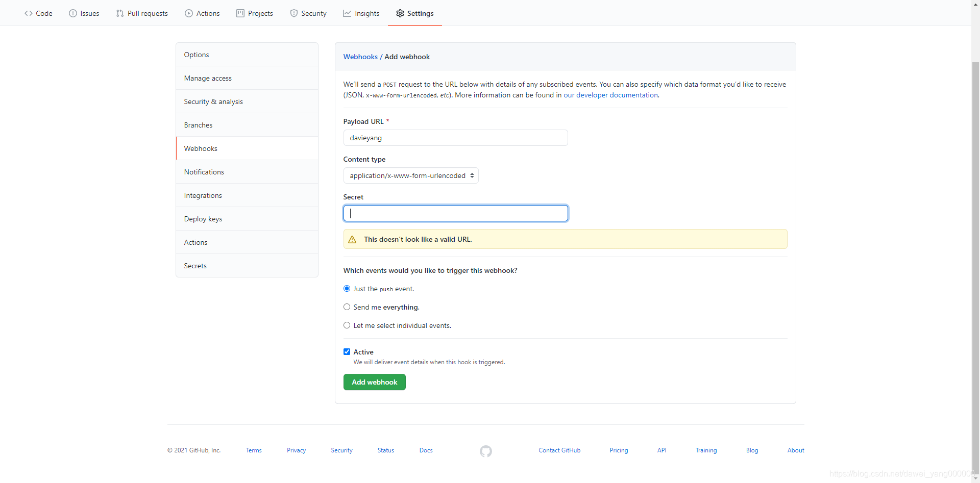Image resolution: width=980 pixels, height=483 pixels.
Task: Select Just the push event option
Action: [347, 289]
